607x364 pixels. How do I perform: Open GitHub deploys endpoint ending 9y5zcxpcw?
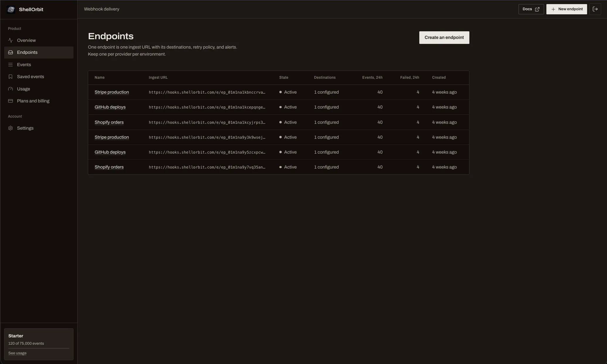(110, 152)
